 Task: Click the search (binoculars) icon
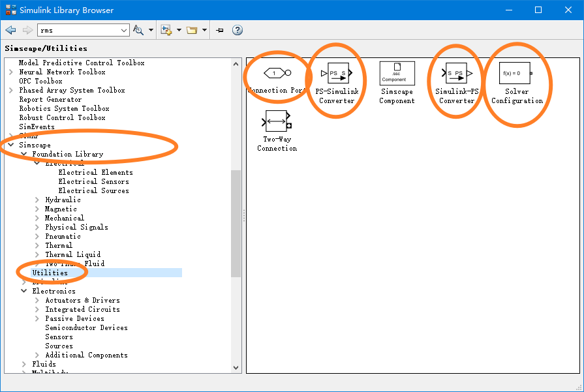tap(138, 30)
